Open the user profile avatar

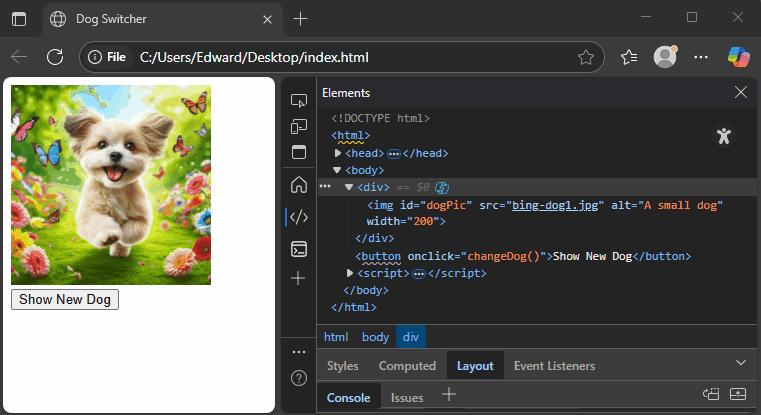(665, 57)
